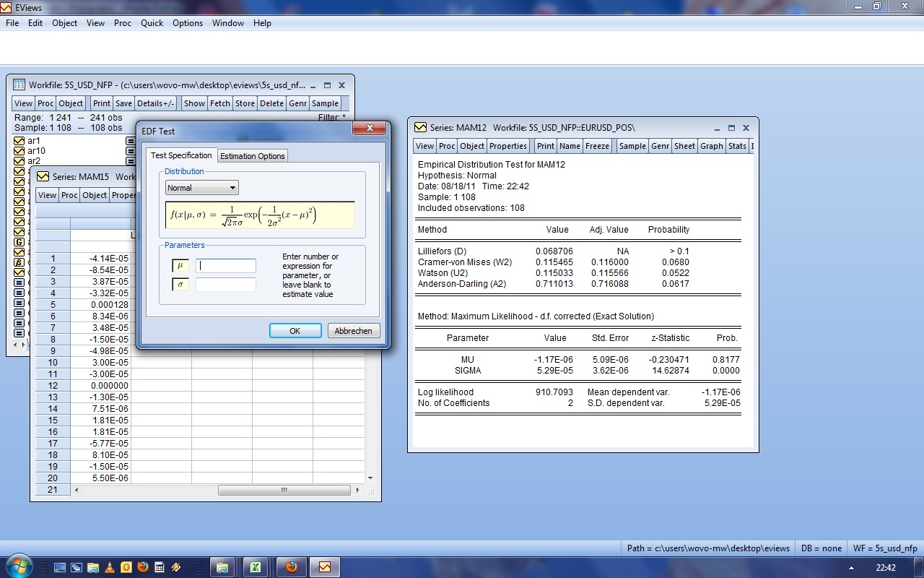
Task: Click Delete in the Workfile toolbar
Action: (272, 103)
